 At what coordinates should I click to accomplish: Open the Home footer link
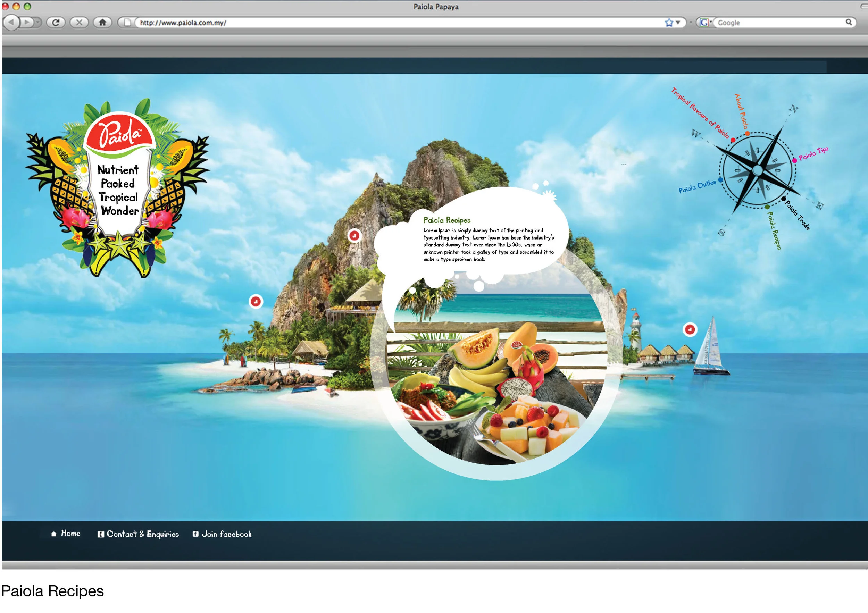pyautogui.click(x=70, y=533)
